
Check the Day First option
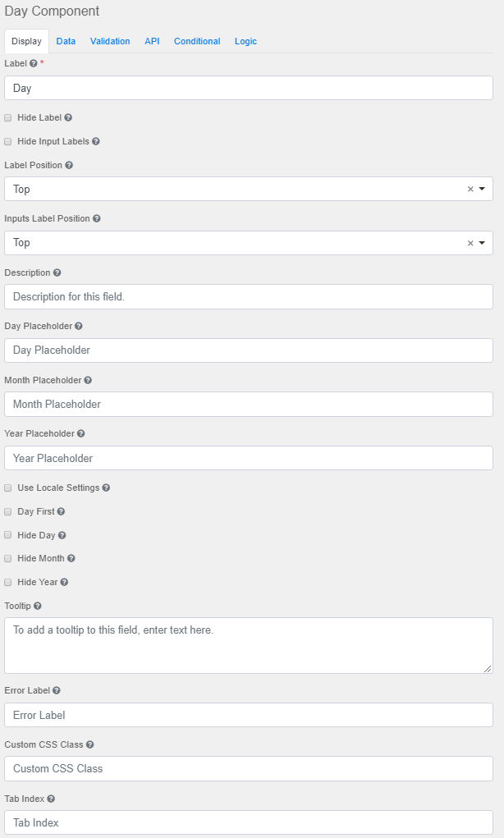8,511
